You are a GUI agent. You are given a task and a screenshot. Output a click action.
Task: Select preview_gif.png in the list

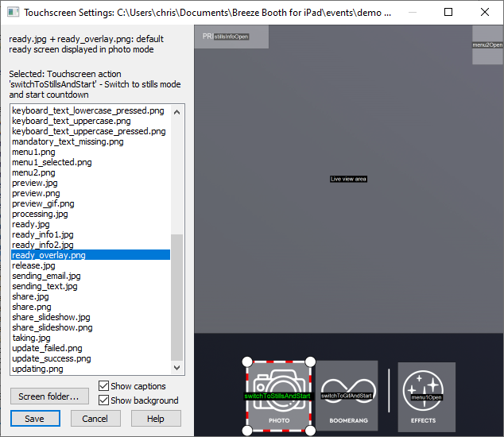(x=91, y=203)
